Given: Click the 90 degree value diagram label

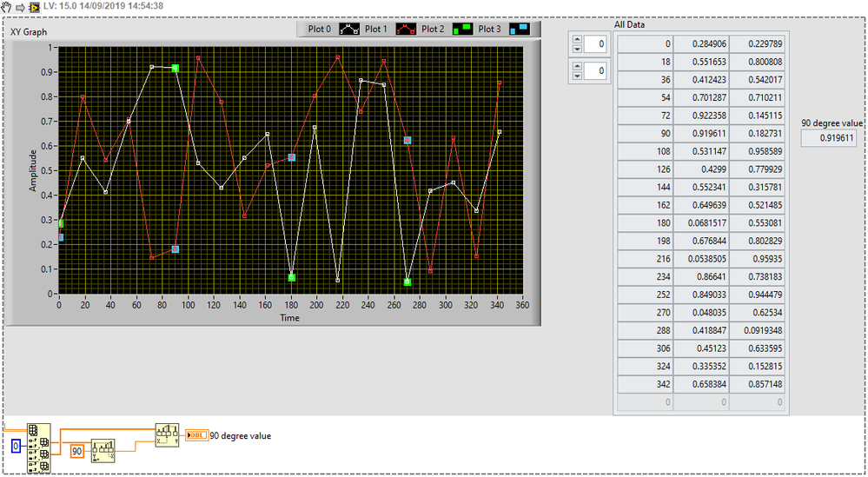Looking at the screenshot, I should [241, 435].
